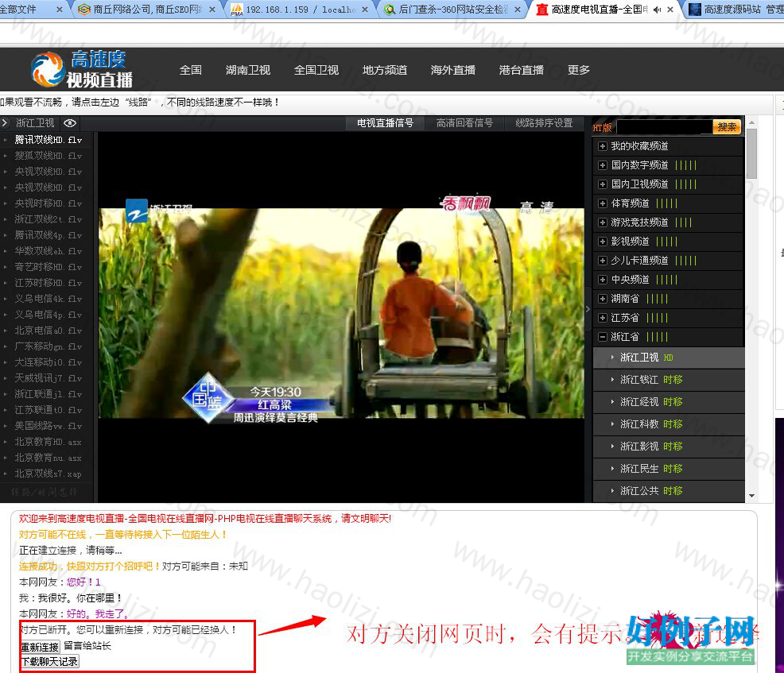Choose the 搜狐双线HD.flv line
This screenshot has width=784, height=673.
[48, 156]
